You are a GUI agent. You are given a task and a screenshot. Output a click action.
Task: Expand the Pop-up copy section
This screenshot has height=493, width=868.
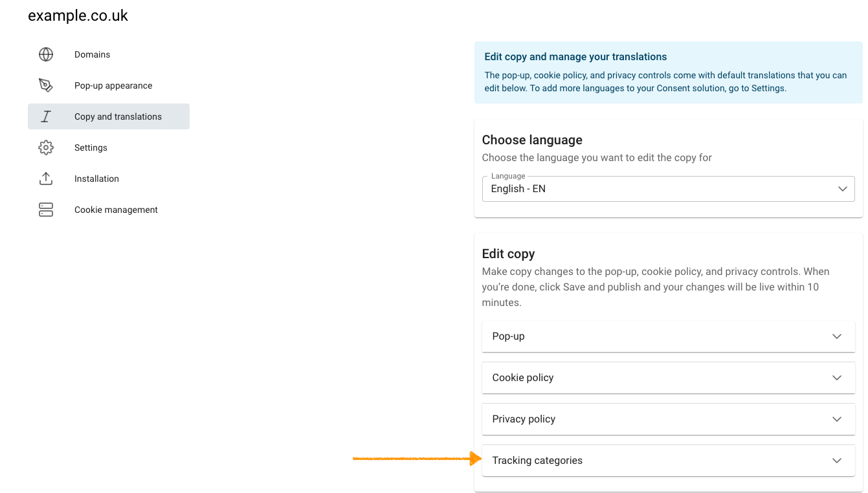(x=668, y=336)
